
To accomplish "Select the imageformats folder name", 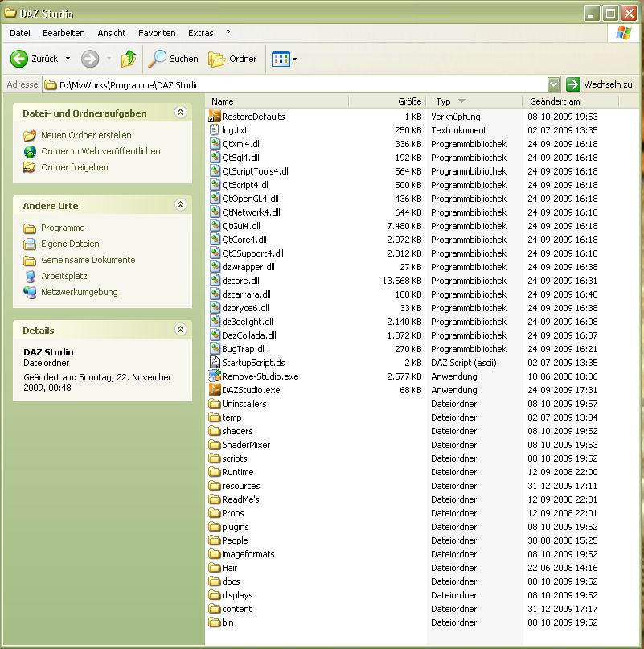I will [248, 554].
